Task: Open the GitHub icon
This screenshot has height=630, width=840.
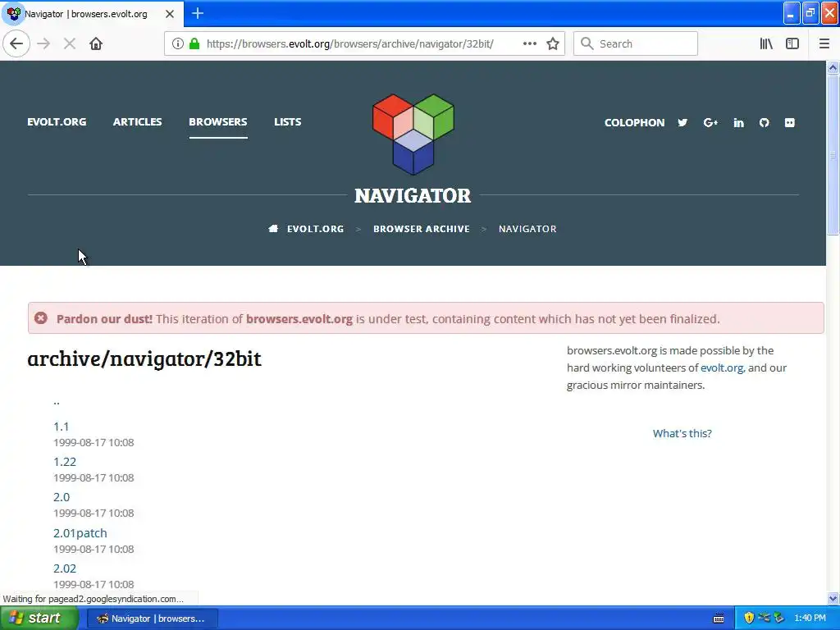Action: [765, 123]
